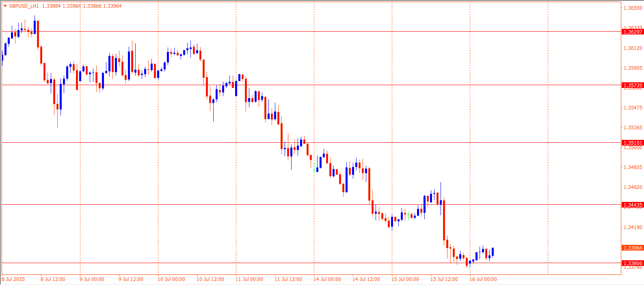Click the 8 Jul 2025 date label
Screen dimensions: 644x285
click(x=13, y=279)
